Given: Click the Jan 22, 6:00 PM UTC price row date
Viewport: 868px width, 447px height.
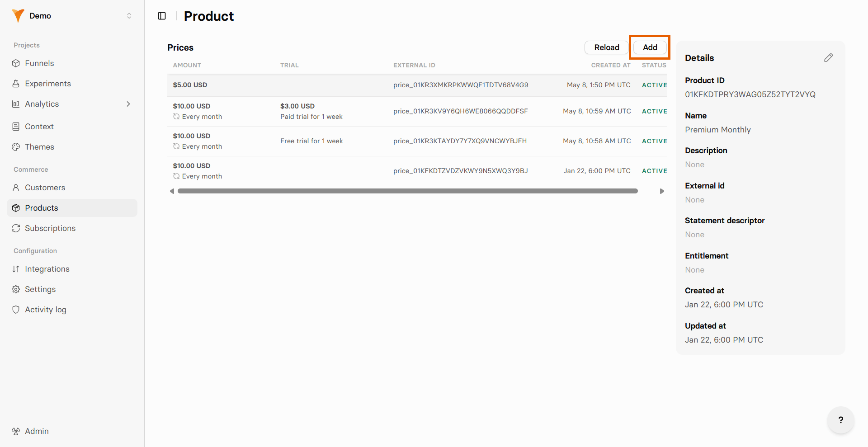Looking at the screenshot, I should (x=597, y=171).
